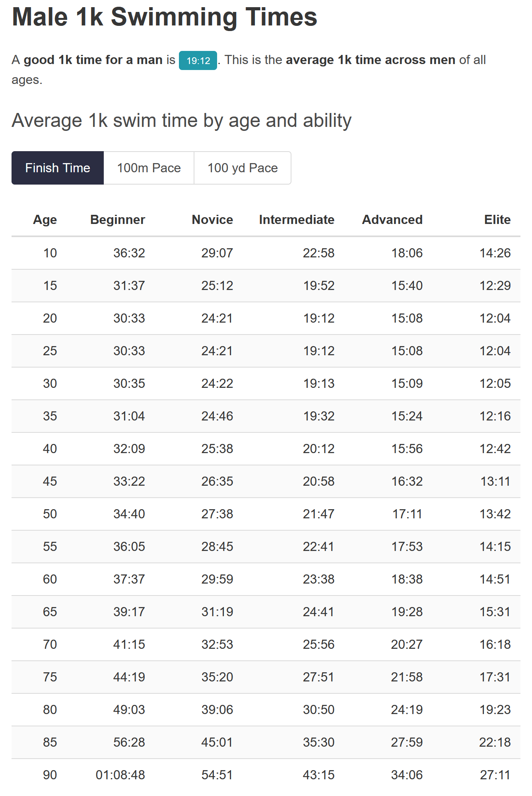Click the age 30 Elite time 12:05
This screenshot has height=796, width=532.
[x=495, y=383]
